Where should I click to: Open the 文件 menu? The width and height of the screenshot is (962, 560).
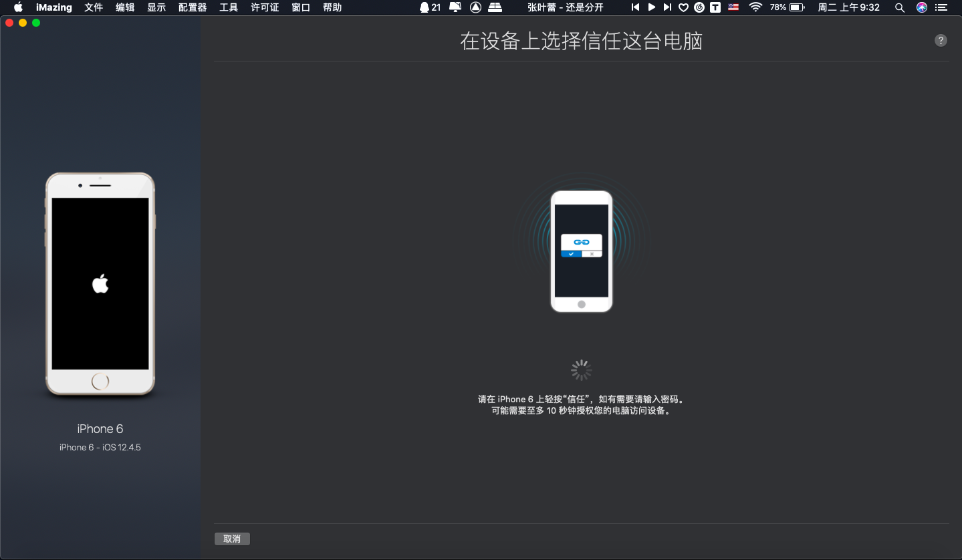pyautogui.click(x=94, y=7)
